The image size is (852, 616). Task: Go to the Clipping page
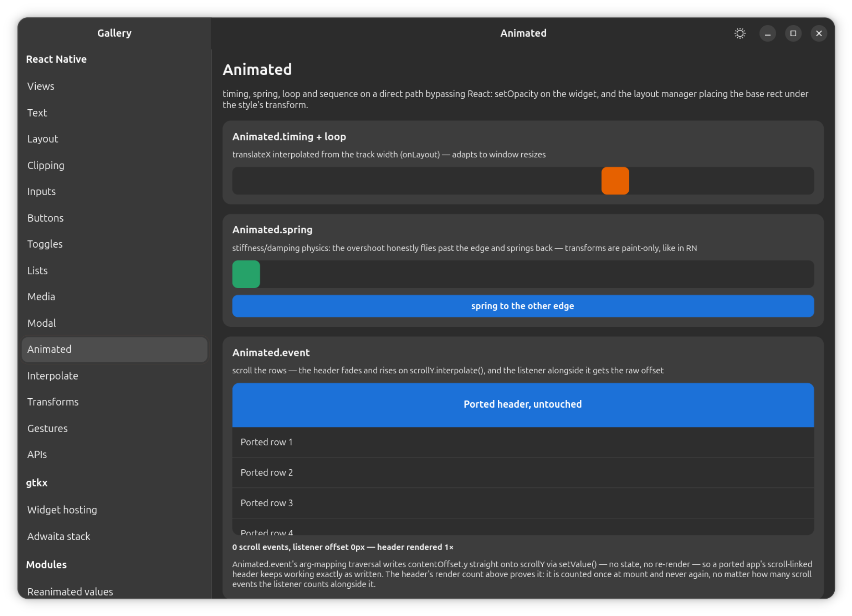click(115, 165)
